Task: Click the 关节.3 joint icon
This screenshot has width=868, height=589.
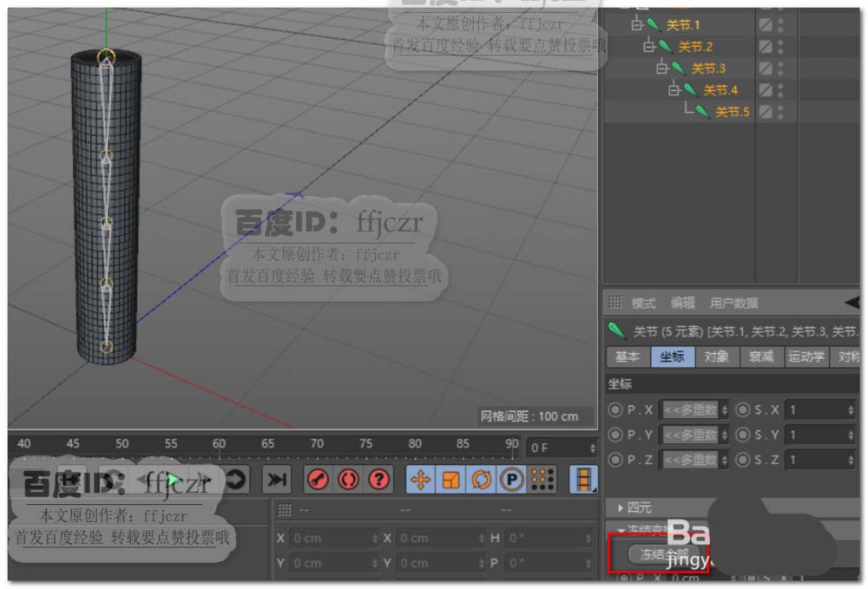Action: [678, 68]
